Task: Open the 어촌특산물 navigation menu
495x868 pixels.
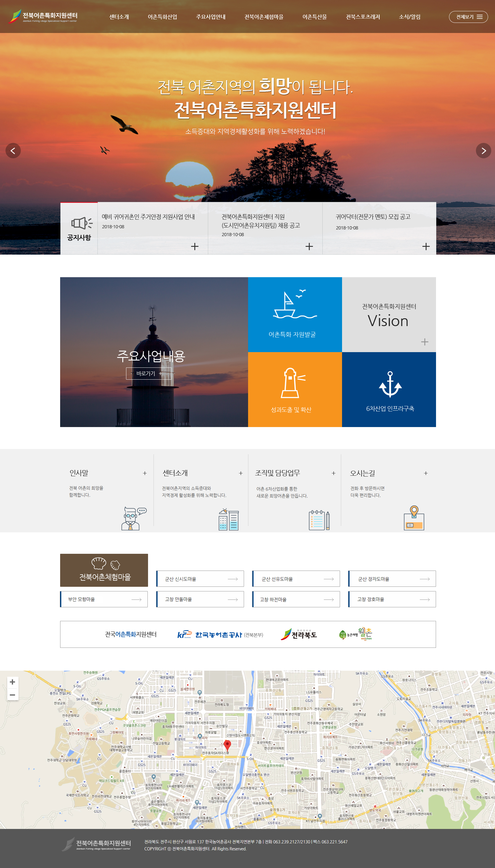Action: [315, 17]
